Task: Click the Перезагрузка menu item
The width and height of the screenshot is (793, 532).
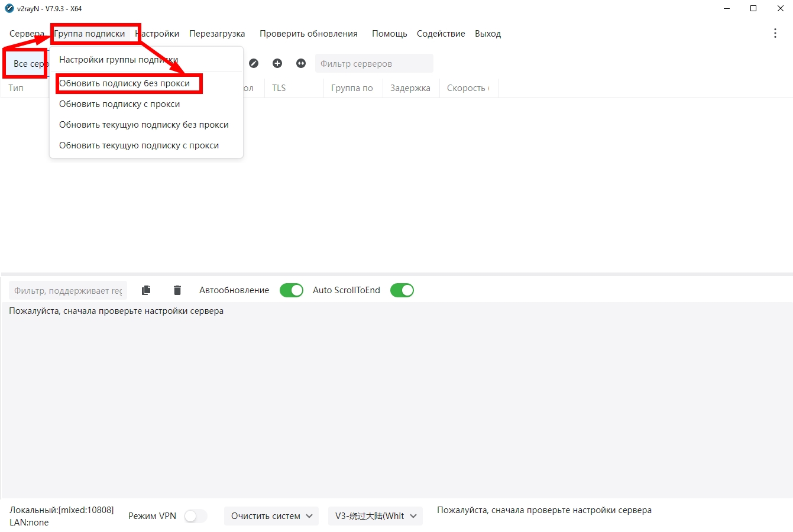Action: point(217,34)
